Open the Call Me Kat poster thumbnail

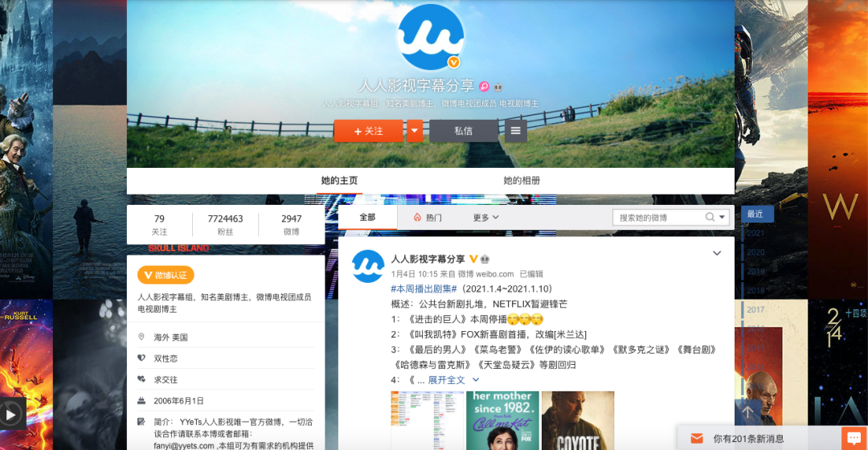tap(502, 420)
